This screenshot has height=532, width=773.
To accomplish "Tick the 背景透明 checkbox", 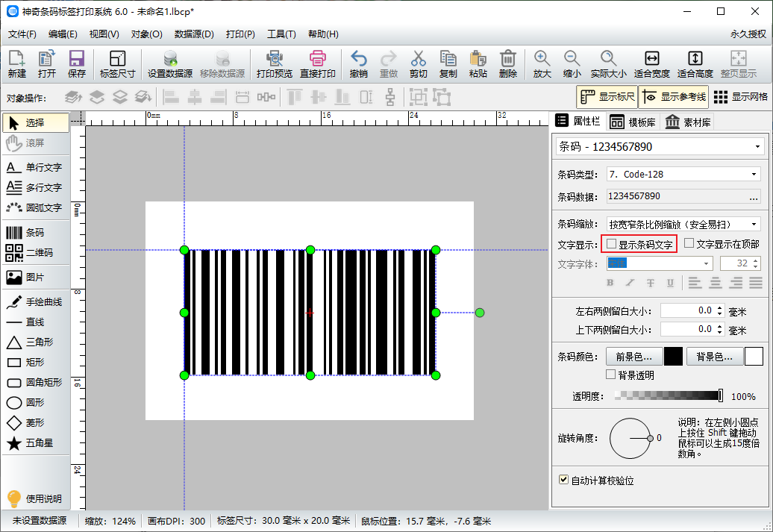I will [x=611, y=375].
